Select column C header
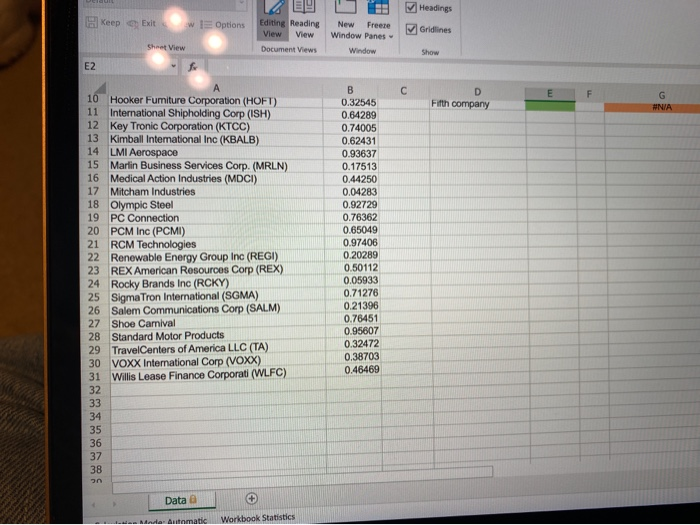The width and height of the screenshot is (700, 525). coord(404,91)
